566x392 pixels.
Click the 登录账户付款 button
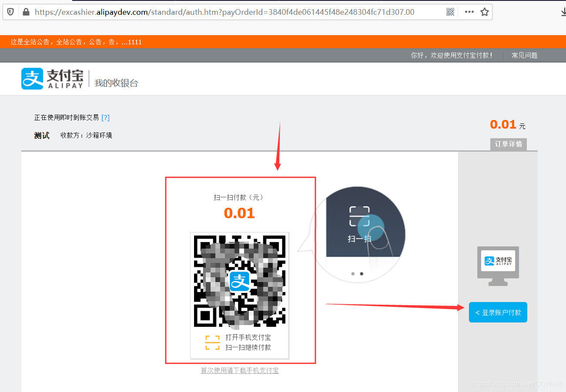[498, 312]
